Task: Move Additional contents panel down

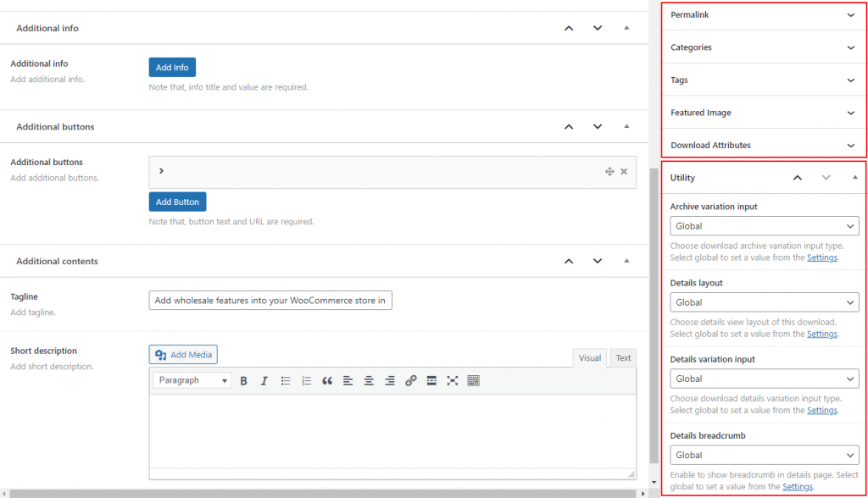Action: [x=598, y=261]
